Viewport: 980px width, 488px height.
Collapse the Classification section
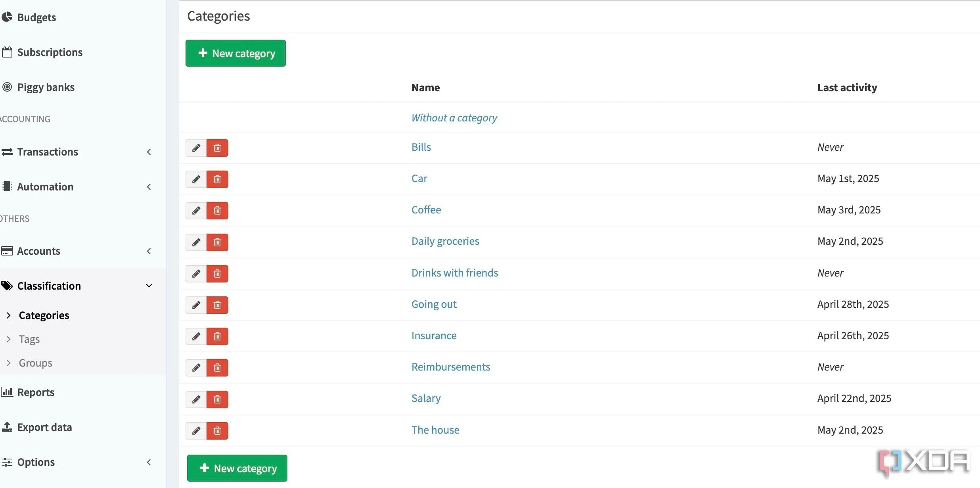[x=149, y=286]
